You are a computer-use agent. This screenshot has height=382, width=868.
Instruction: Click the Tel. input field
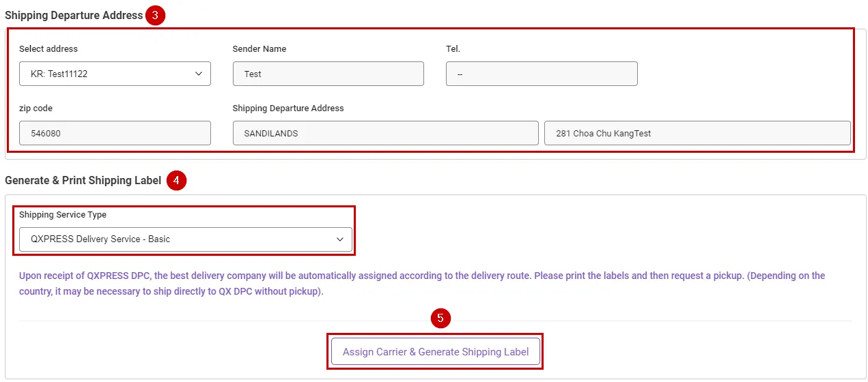pos(541,74)
